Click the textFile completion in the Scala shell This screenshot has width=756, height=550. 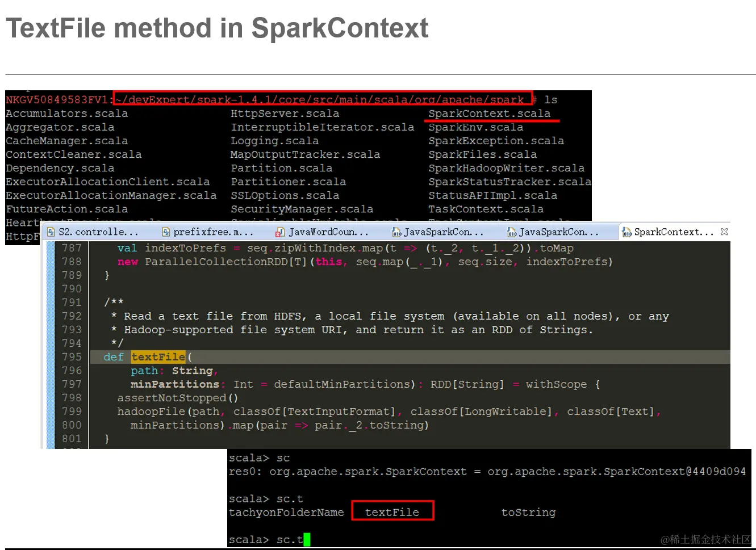tap(392, 513)
